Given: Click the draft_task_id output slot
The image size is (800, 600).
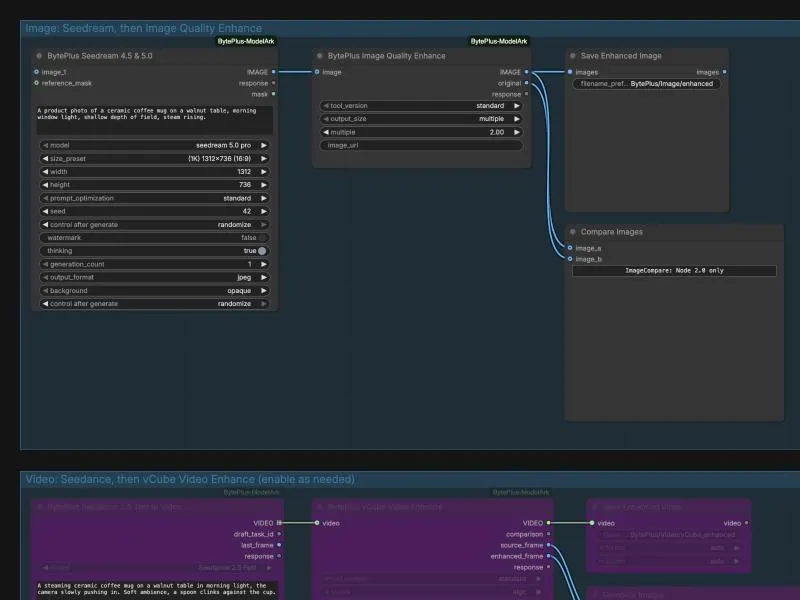Looking at the screenshot, I should pyautogui.click(x=279, y=534).
